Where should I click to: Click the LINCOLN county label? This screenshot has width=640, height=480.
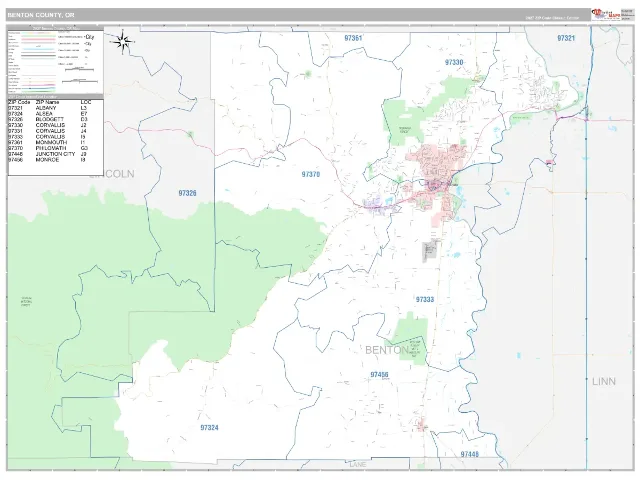click(x=112, y=174)
